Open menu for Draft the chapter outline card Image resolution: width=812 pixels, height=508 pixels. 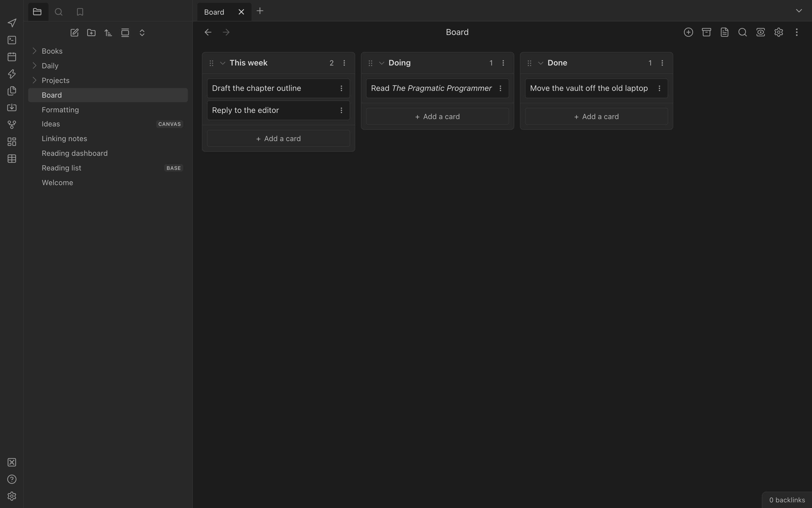(341, 88)
